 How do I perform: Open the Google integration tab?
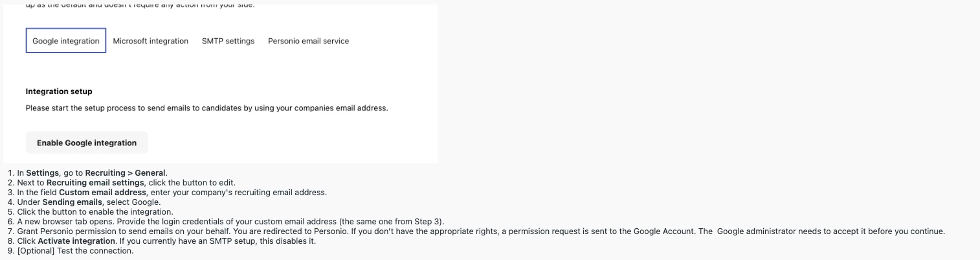click(66, 41)
